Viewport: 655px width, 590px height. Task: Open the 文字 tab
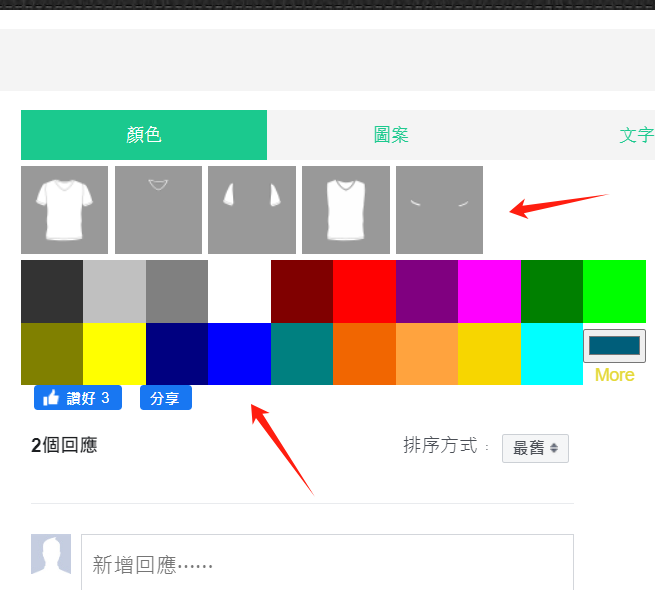[635, 135]
